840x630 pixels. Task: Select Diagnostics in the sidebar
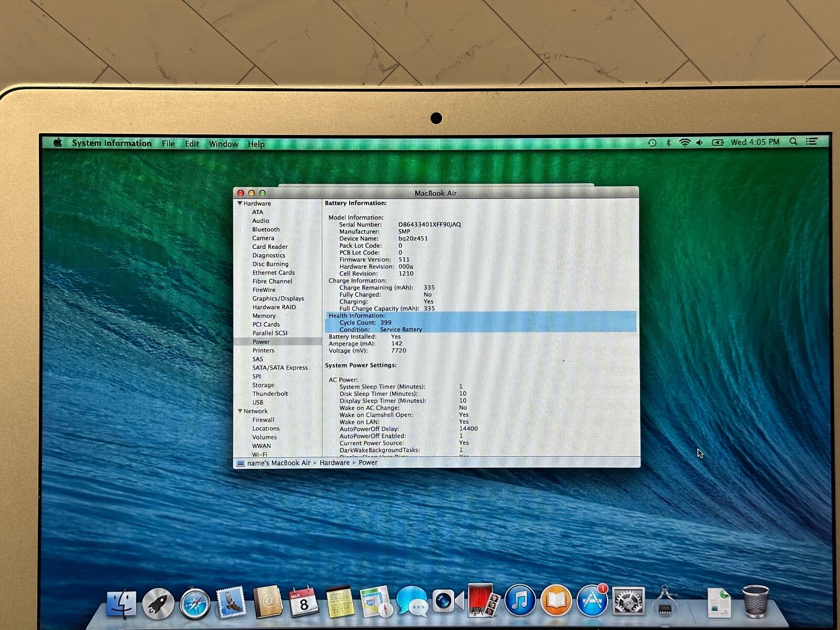click(269, 256)
